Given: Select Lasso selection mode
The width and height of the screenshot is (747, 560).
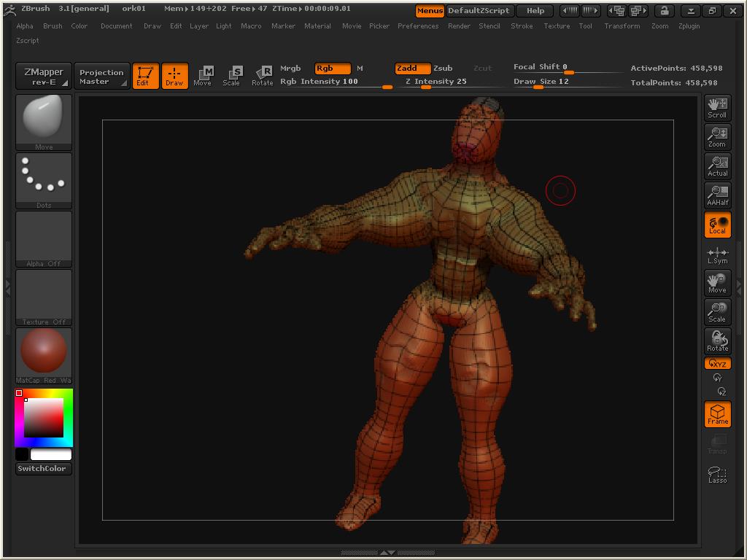Looking at the screenshot, I should coord(718,475).
